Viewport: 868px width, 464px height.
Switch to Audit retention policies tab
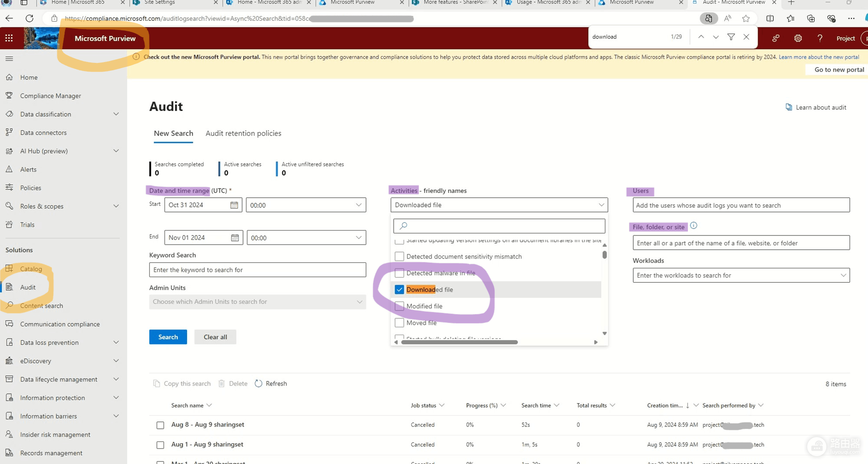(243, 133)
